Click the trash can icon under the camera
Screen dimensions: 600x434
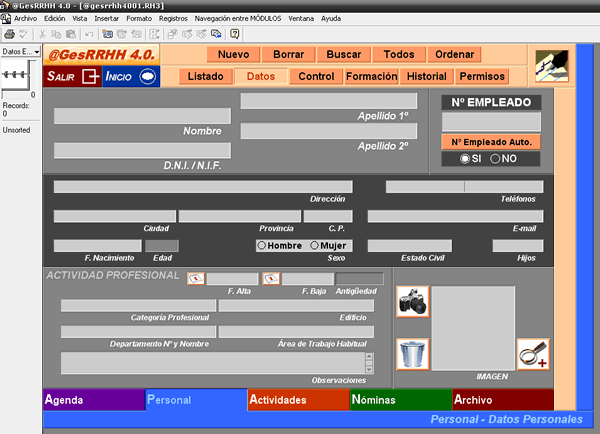412,354
